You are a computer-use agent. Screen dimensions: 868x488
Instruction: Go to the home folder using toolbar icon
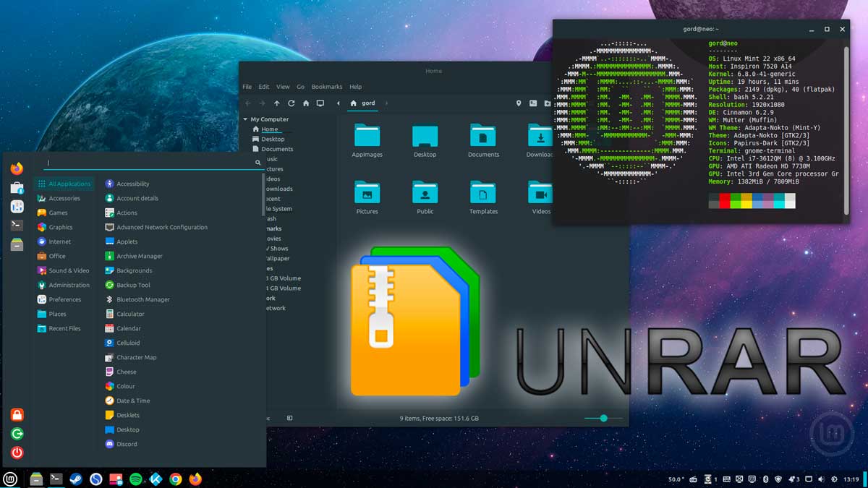(305, 103)
